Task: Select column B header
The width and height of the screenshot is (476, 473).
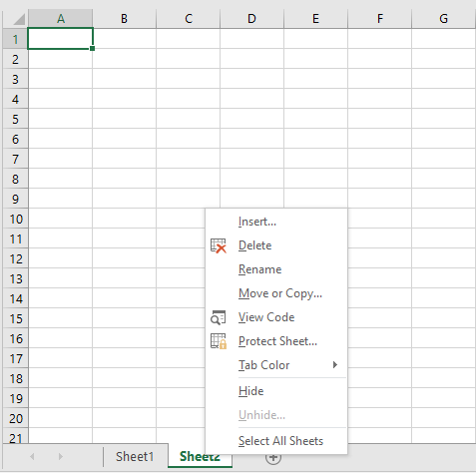Action: (124, 19)
